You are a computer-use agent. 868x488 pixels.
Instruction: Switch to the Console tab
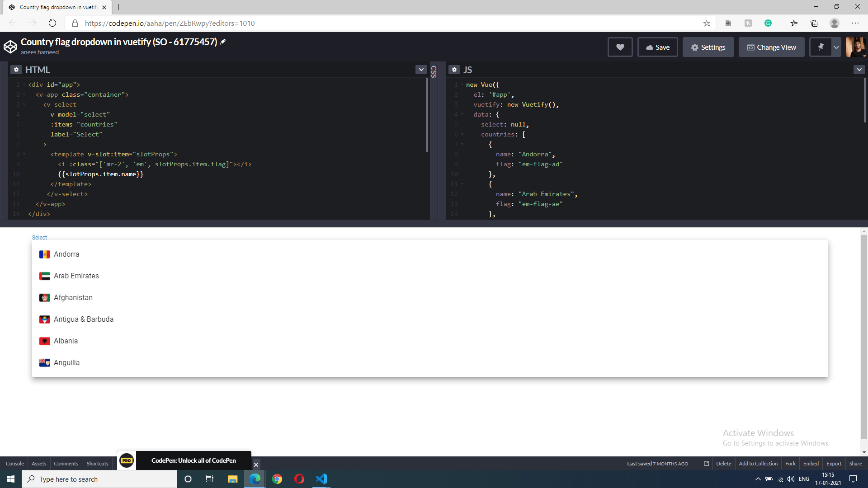14,463
